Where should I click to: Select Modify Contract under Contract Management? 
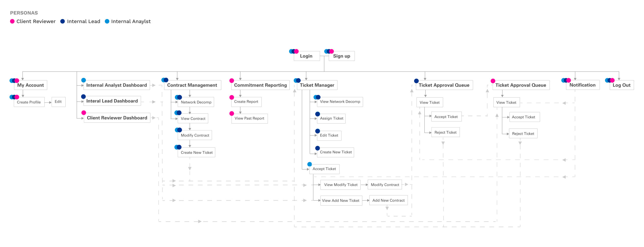click(195, 135)
